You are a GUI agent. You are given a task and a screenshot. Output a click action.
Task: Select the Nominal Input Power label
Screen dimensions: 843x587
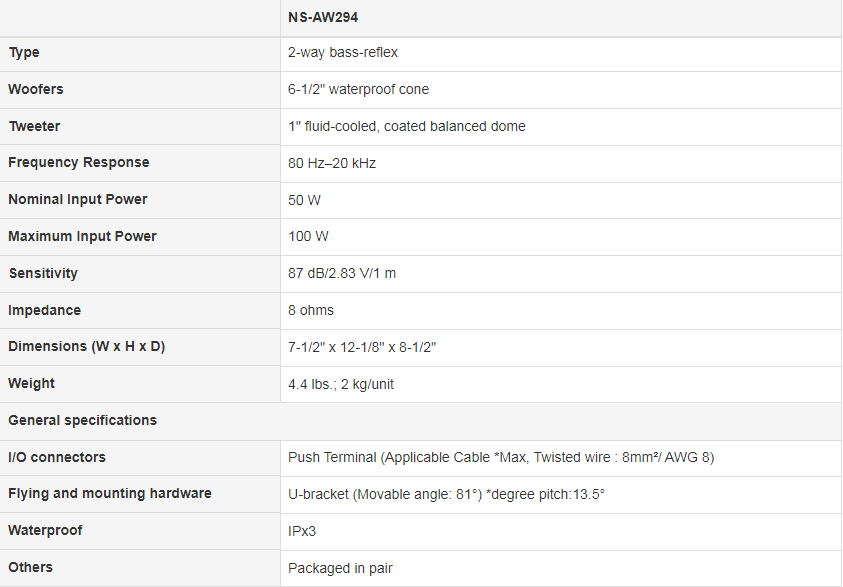click(78, 199)
